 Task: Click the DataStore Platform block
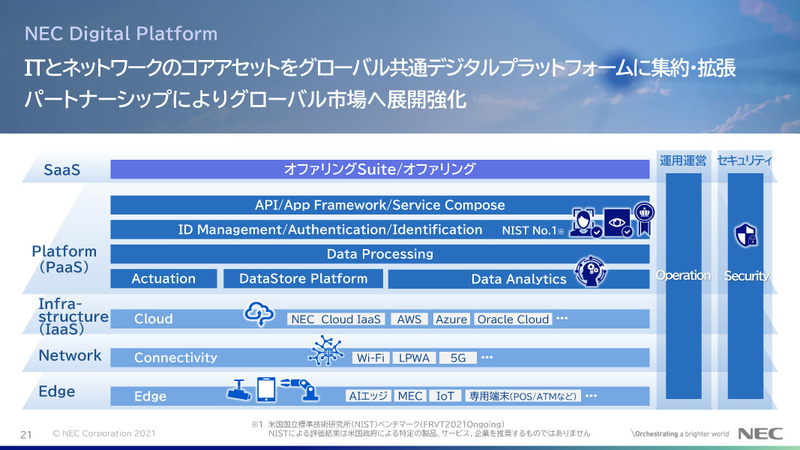point(303,279)
